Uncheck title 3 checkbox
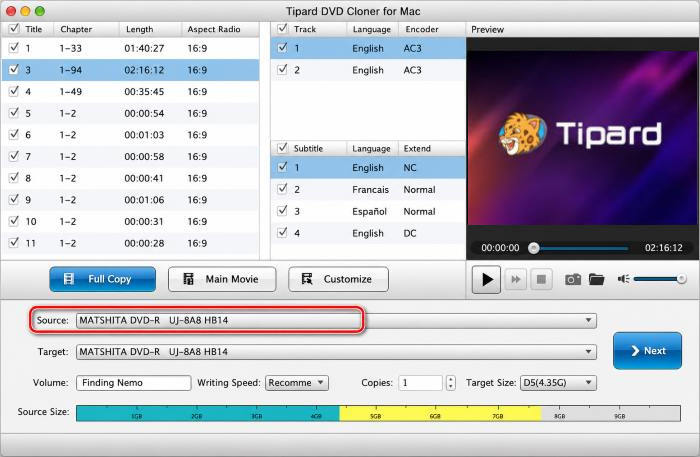700x457 pixels. (14, 69)
